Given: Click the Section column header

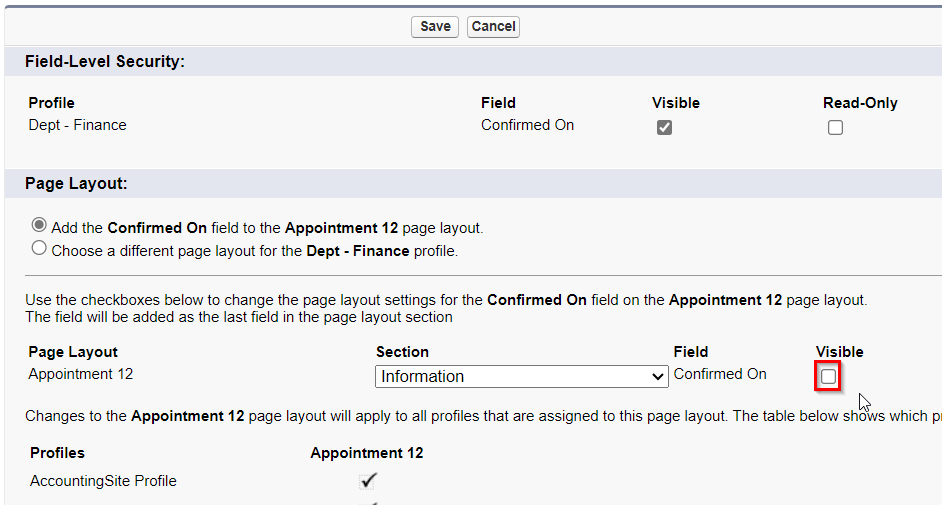Looking at the screenshot, I should 403,352.
